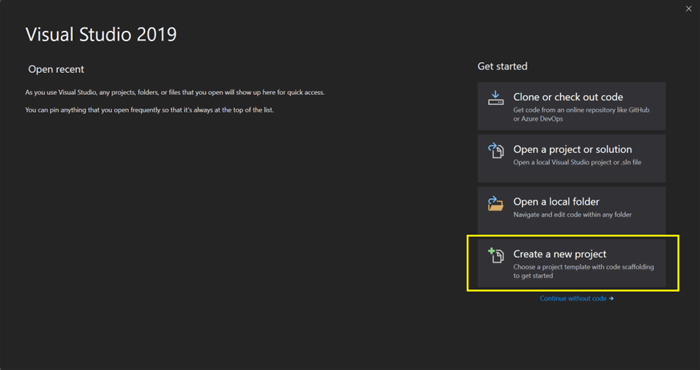Click the Visual Studio 2019 title text
Image resolution: width=700 pixels, height=370 pixels.
(101, 35)
